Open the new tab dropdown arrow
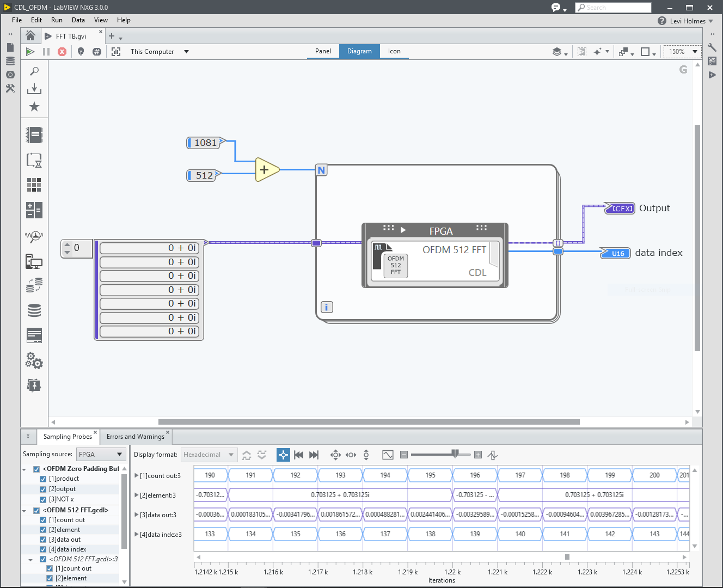This screenshot has width=723, height=588. tap(120, 39)
